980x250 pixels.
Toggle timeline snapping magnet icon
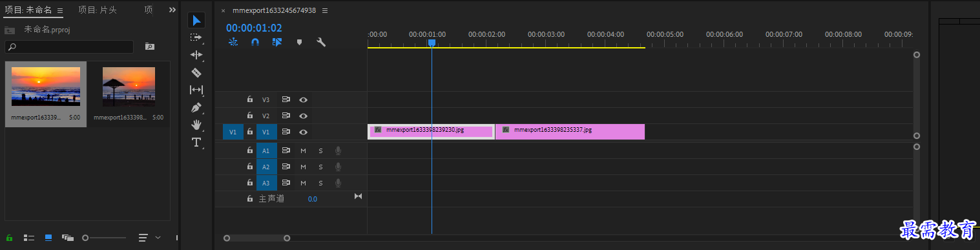(x=255, y=42)
